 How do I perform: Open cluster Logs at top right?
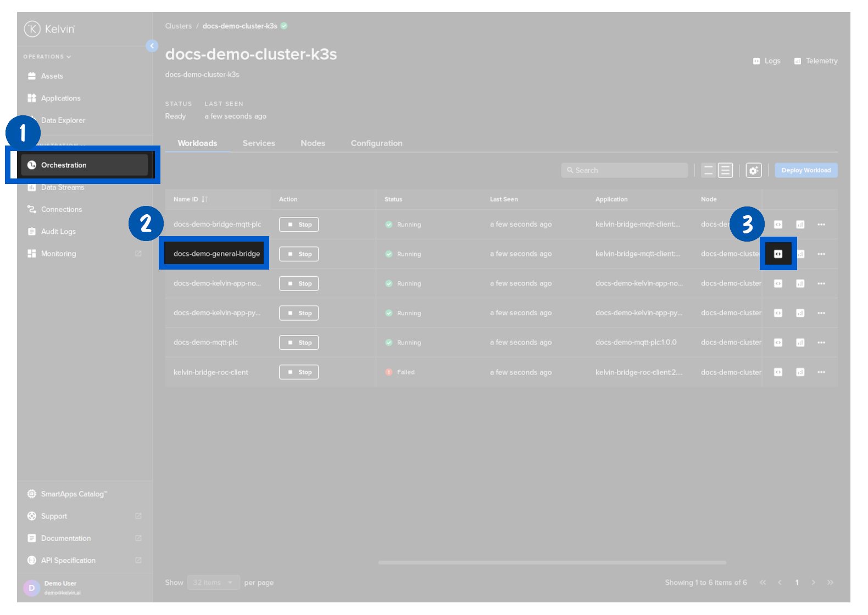[766, 61]
